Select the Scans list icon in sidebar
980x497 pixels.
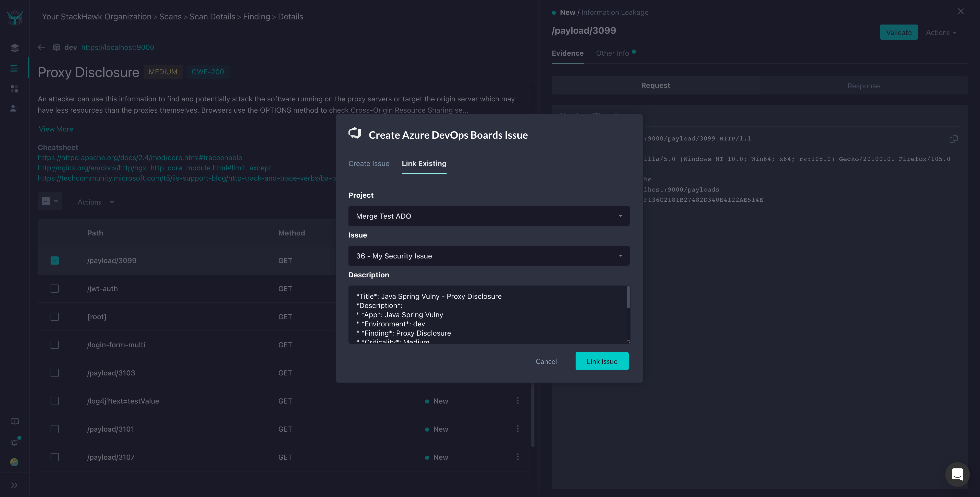(14, 68)
